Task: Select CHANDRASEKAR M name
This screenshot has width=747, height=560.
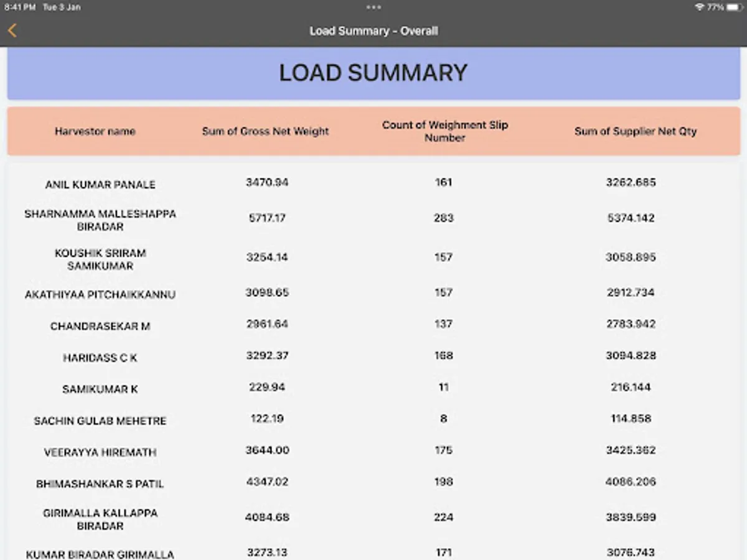Action: [100, 327]
